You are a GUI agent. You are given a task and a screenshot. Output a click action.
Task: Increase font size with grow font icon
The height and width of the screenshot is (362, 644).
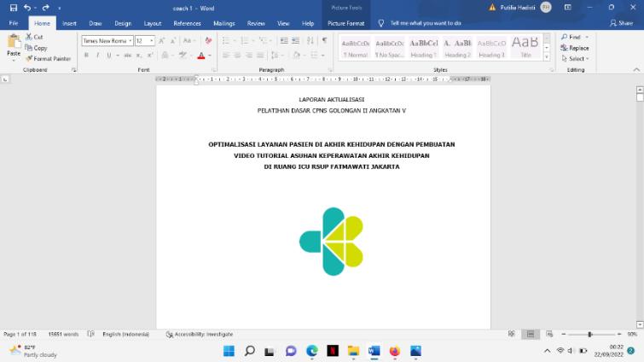[x=162, y=41]
